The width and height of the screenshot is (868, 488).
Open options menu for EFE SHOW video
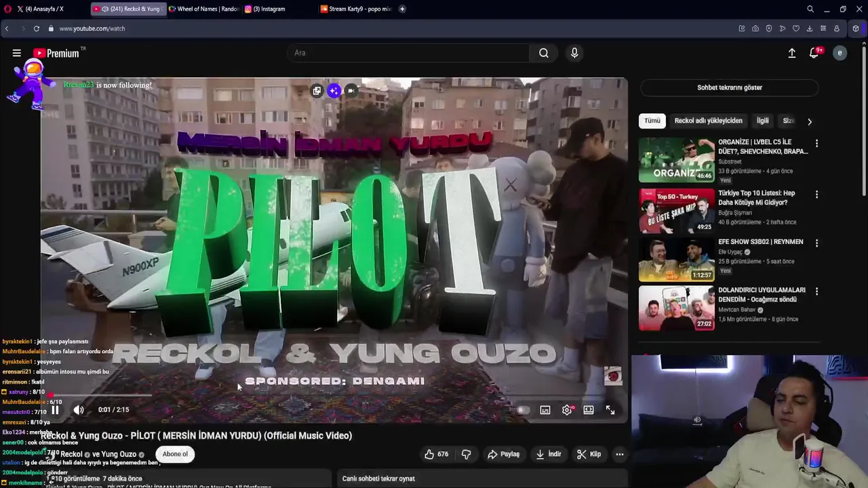coord(816,243)
